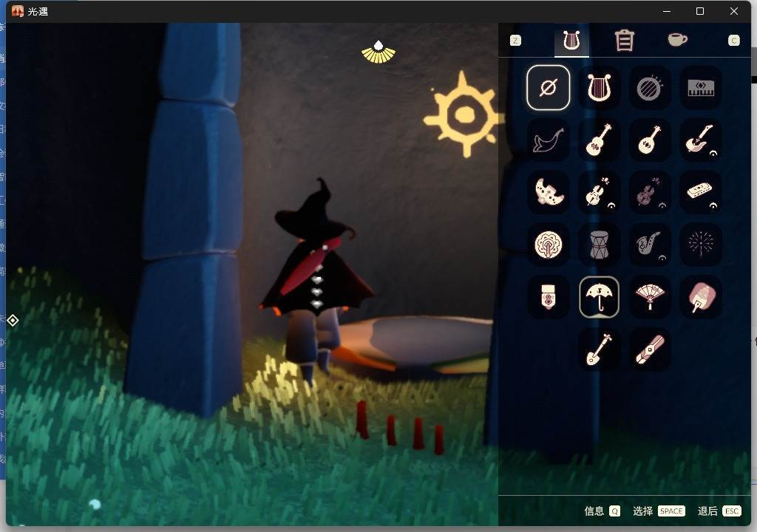
Task: Select the electric guitar icon
Action: (700, 140)
